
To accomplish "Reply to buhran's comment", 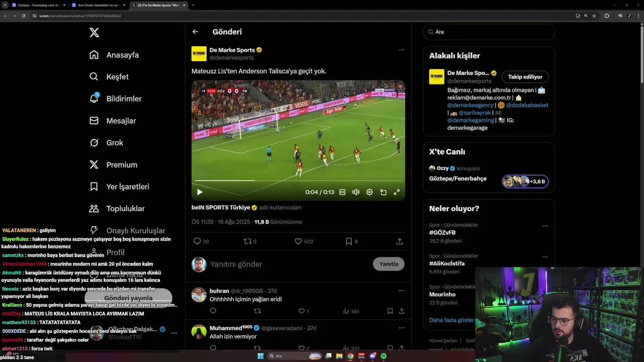I will tap(213, 311).
